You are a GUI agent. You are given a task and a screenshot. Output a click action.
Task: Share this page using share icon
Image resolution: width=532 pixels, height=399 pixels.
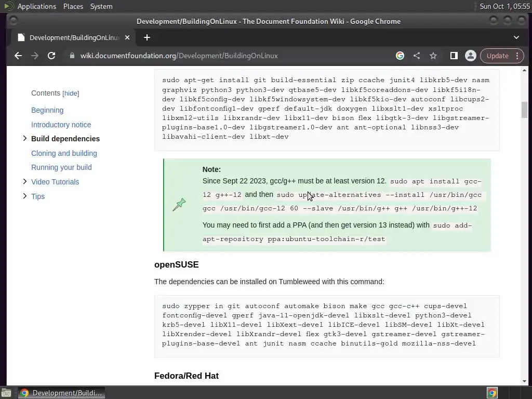[417, 56]
